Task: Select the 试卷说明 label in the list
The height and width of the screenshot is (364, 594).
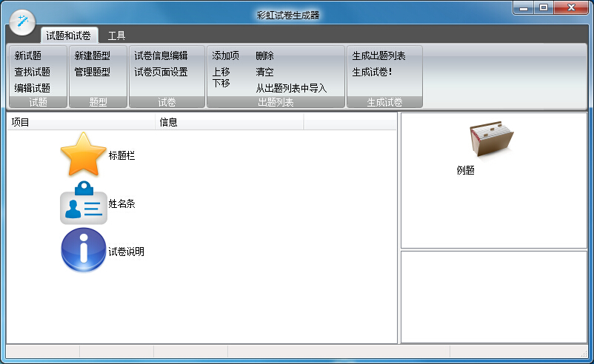Action: [x=126, y=252]
